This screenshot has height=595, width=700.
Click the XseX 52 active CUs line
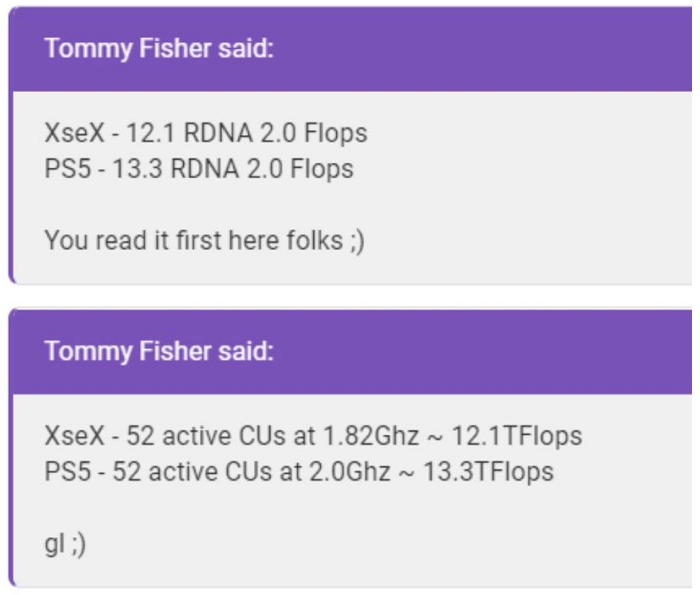tap(313, 435)
